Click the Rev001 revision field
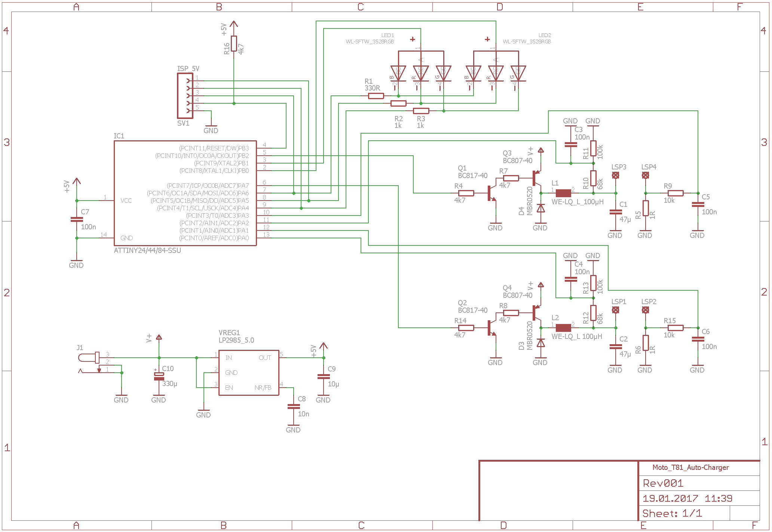 [x=663, y=483]
